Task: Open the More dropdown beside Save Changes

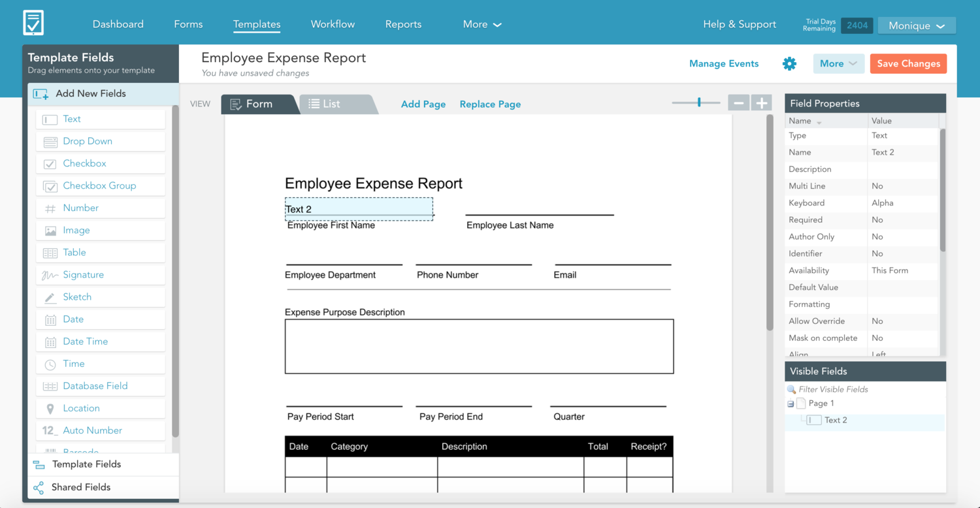Action: point(838,63)
